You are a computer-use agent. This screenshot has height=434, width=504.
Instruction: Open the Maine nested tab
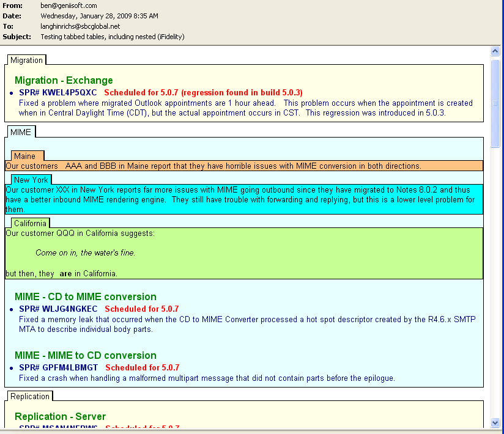pyautogui.click(x=25, y=156)
